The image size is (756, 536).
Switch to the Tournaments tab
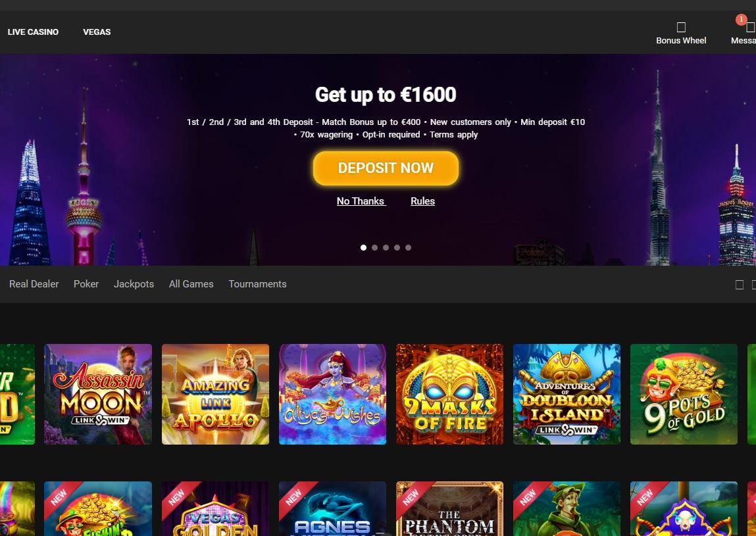click(x=257, y=284)
